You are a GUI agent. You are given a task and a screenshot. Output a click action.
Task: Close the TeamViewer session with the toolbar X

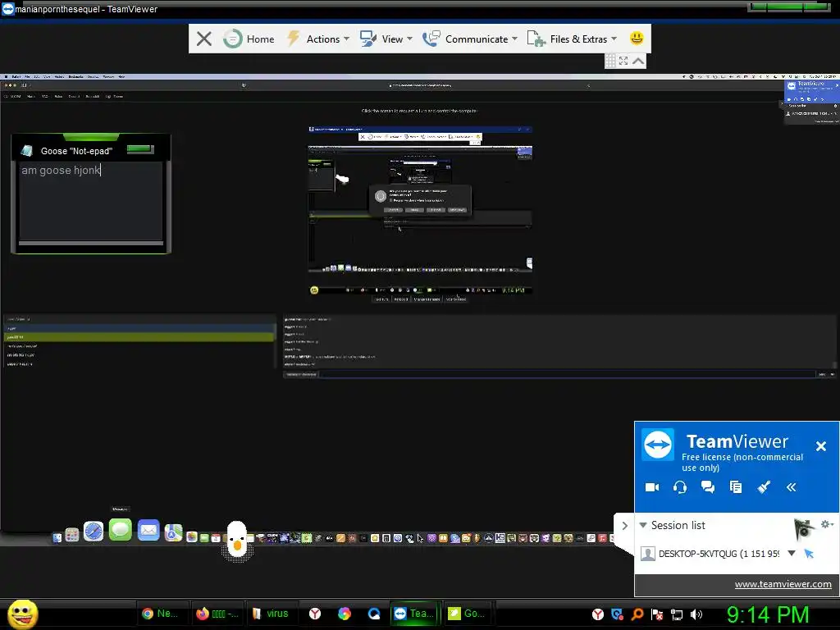pyautogui.click(x=203, y=39)
